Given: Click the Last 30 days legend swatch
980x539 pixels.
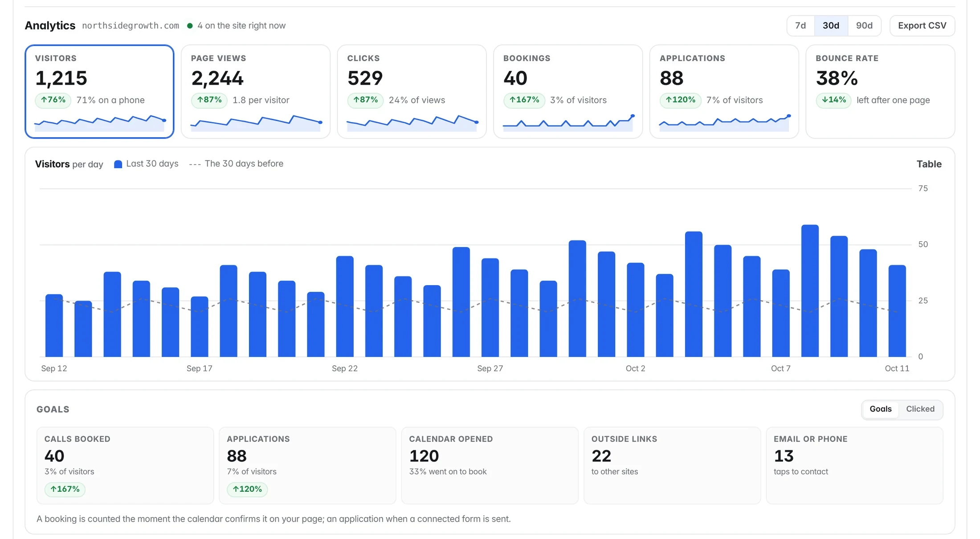Looking at the screenshot, I should tap(118, 164).
